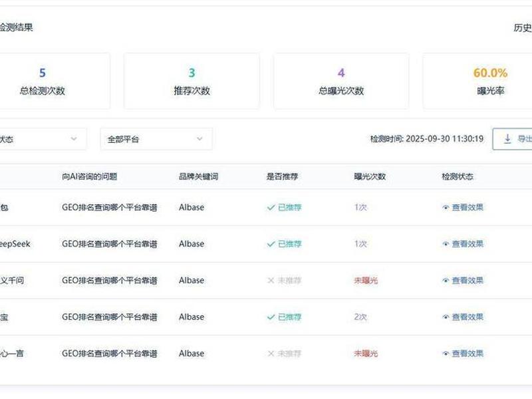Image resolution: width=532 pixels, height=399 pixels.
Task: Click the 曝光率 card showing 60.0%
Action: pos(477,80)
